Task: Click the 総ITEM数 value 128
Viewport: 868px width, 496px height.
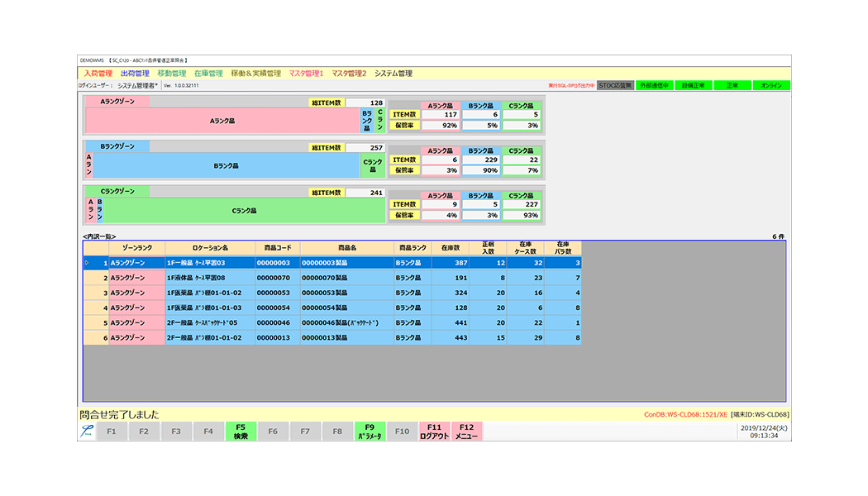Action: pyautogui.click(x=365, y=103)
